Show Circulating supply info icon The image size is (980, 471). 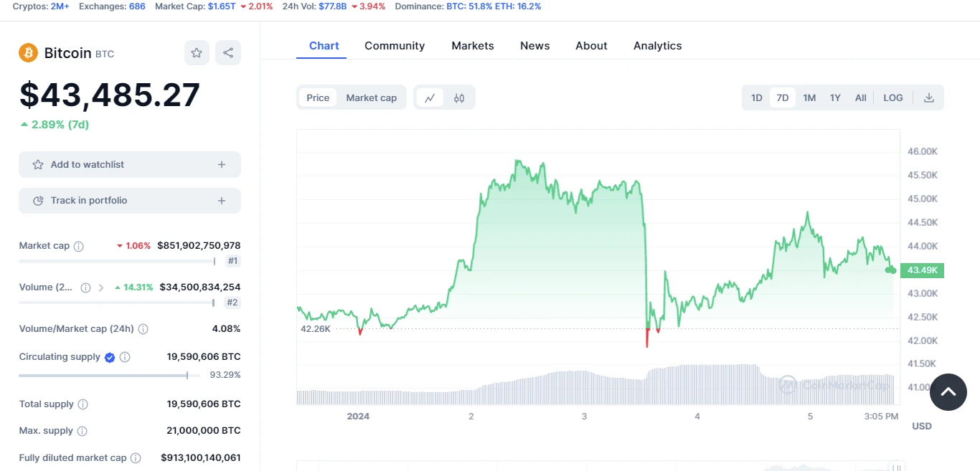[x=125, y=357]
